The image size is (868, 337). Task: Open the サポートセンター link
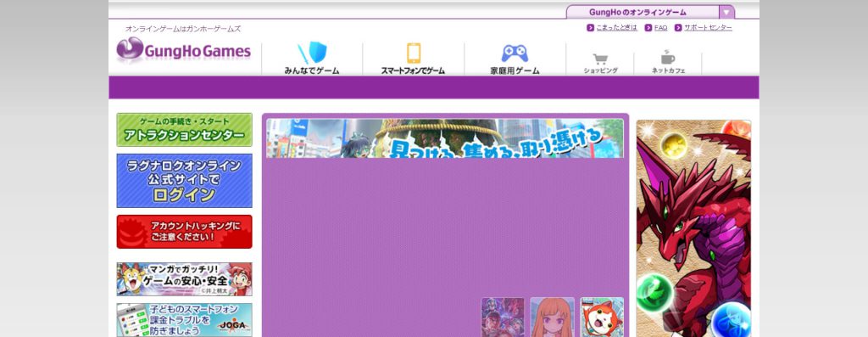click(708, 28)
